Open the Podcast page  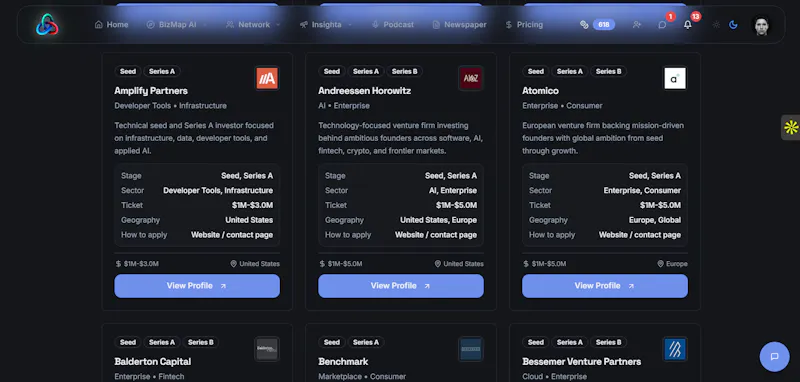coord(392,24)
